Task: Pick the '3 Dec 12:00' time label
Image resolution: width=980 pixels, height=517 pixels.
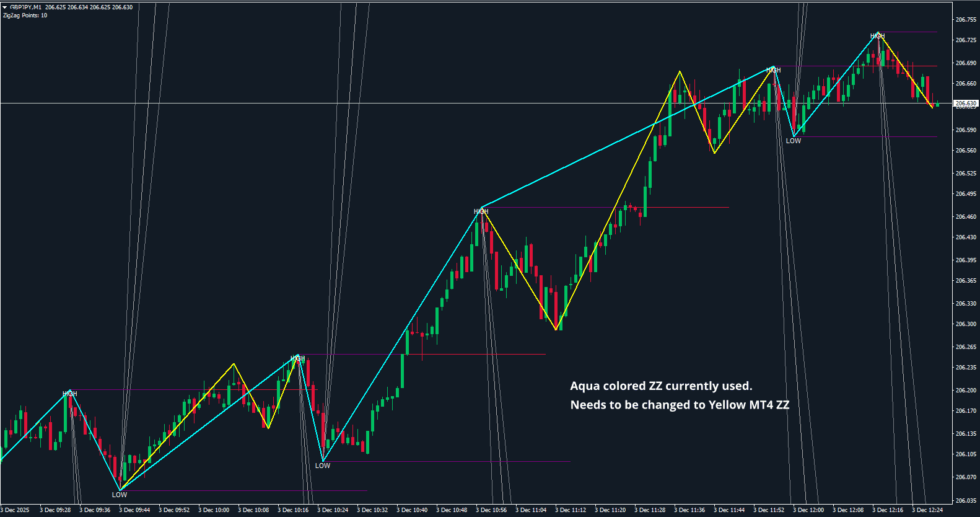Action: point(808,510)
